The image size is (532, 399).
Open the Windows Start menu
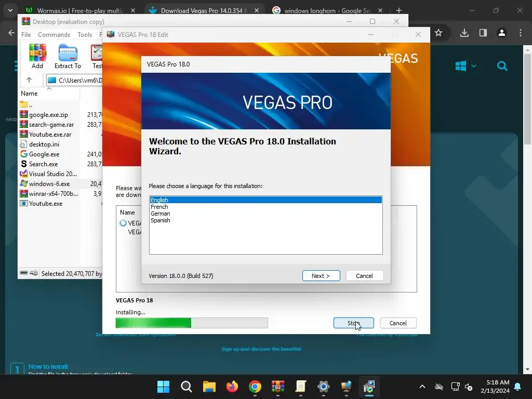coord(163,387)
